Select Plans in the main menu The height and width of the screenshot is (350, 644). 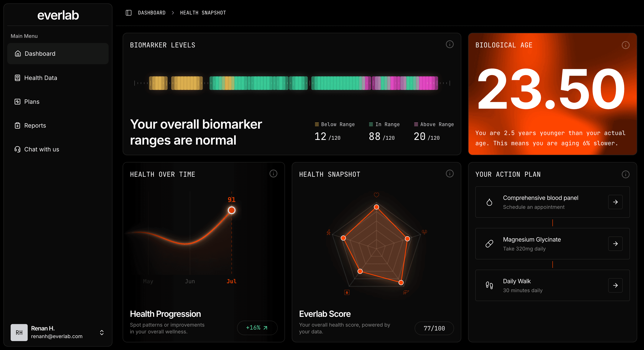coord(32,102)
